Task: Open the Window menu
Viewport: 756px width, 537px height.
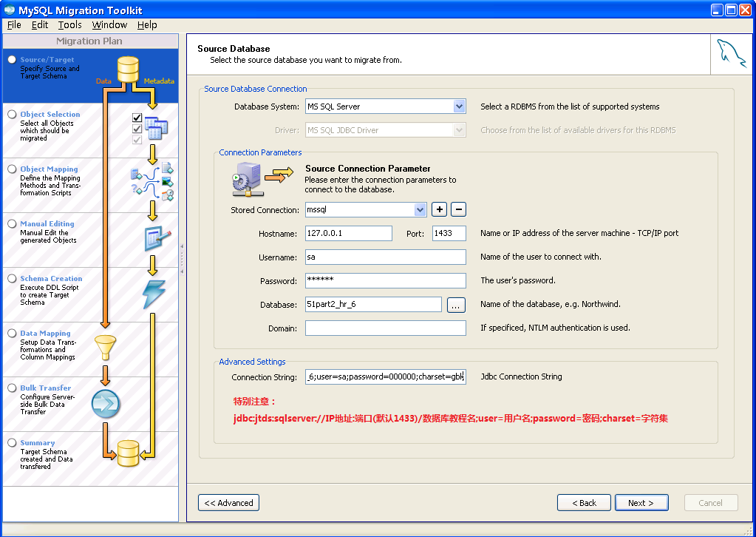Action: 109,24
